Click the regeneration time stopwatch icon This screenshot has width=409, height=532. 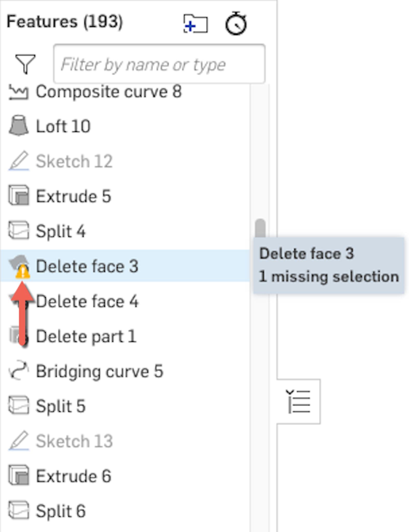coord(236,24)
